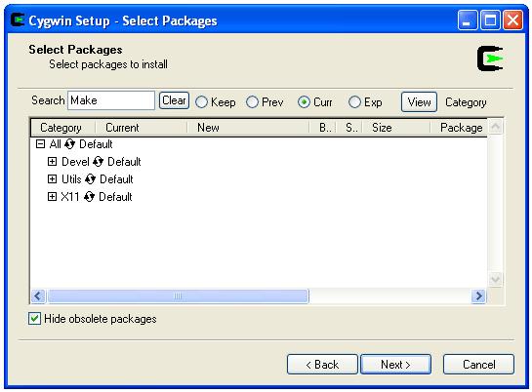Image resolution: width=532 pixels, height=392 pixels.
Task: Select the Keep radio button
Action: pos(201,102)
